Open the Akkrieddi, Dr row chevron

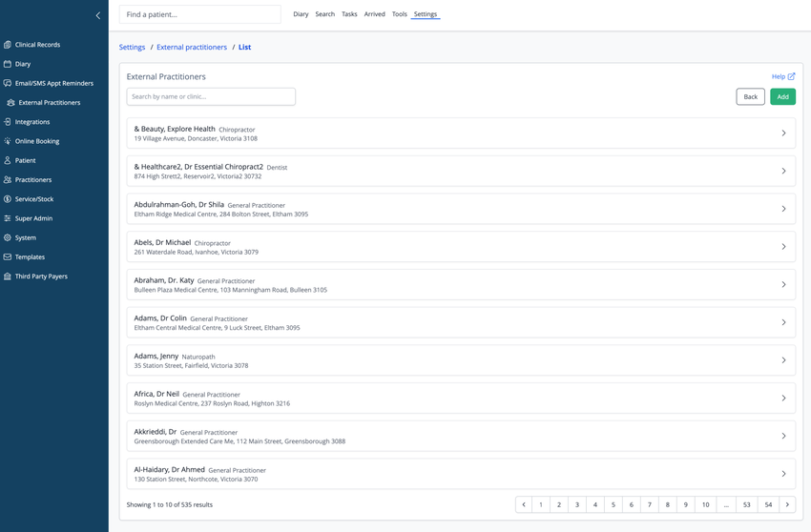point(783,436)
